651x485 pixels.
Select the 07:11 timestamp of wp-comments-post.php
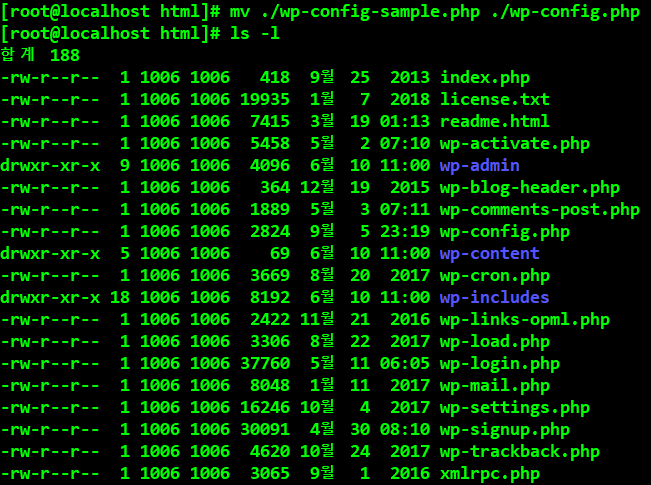405,210
